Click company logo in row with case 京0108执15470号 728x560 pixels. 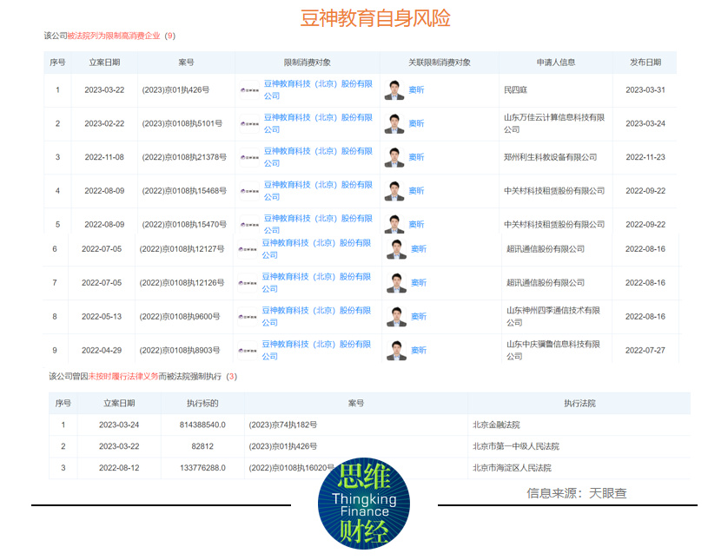point(249,225)
